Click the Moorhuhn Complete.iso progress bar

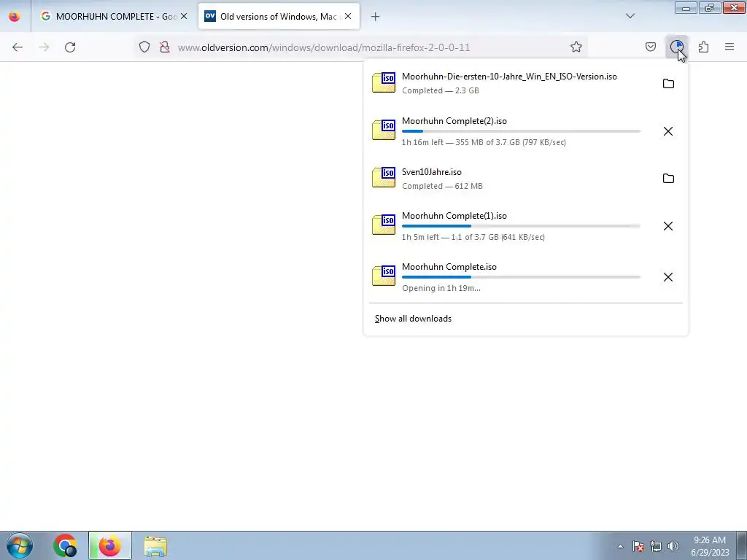[x=521, y=276]
